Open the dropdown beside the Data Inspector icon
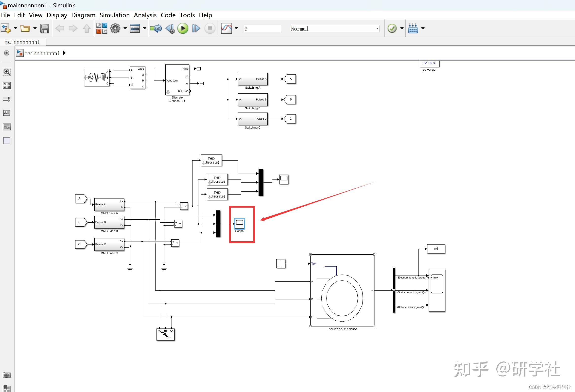This screenshot has width=575, height=392. coord(237,28)
